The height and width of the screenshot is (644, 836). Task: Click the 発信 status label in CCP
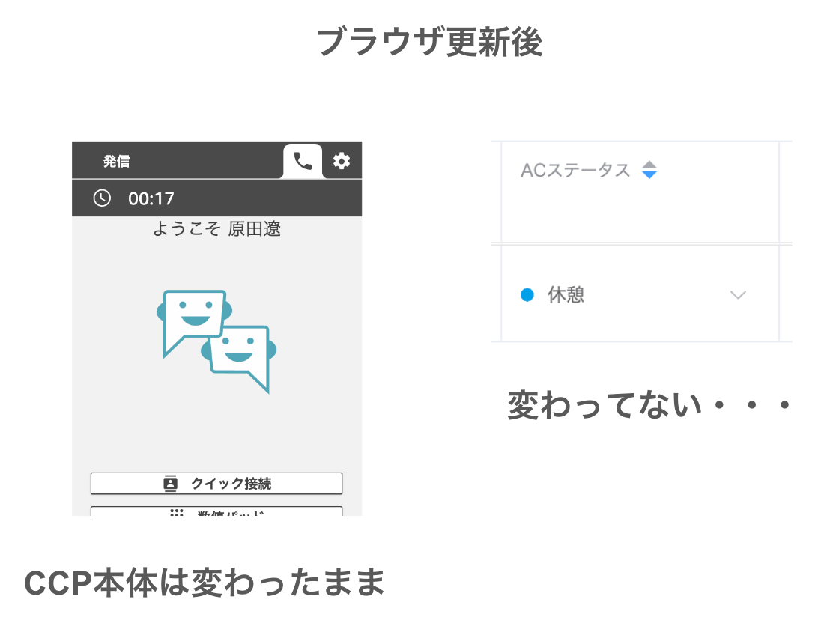pyautogui.click(x=116, y=161)
